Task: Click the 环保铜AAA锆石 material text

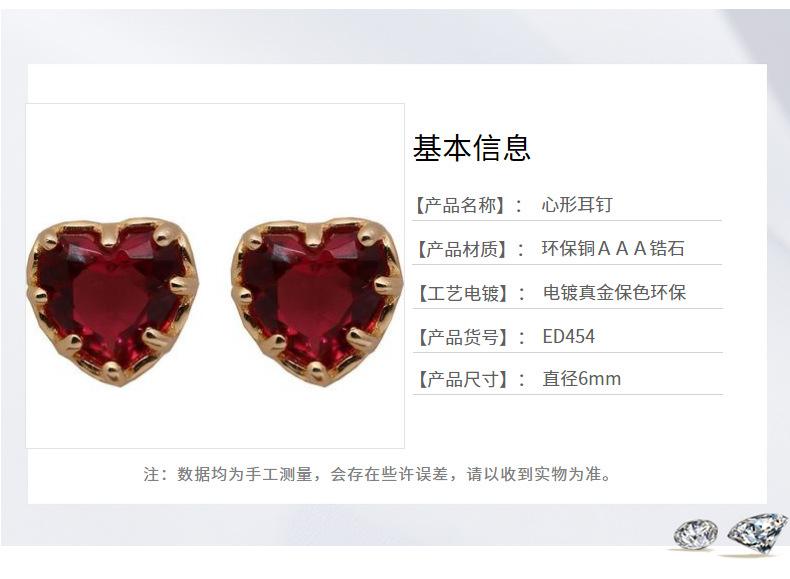Action: [x=613, y=248]
